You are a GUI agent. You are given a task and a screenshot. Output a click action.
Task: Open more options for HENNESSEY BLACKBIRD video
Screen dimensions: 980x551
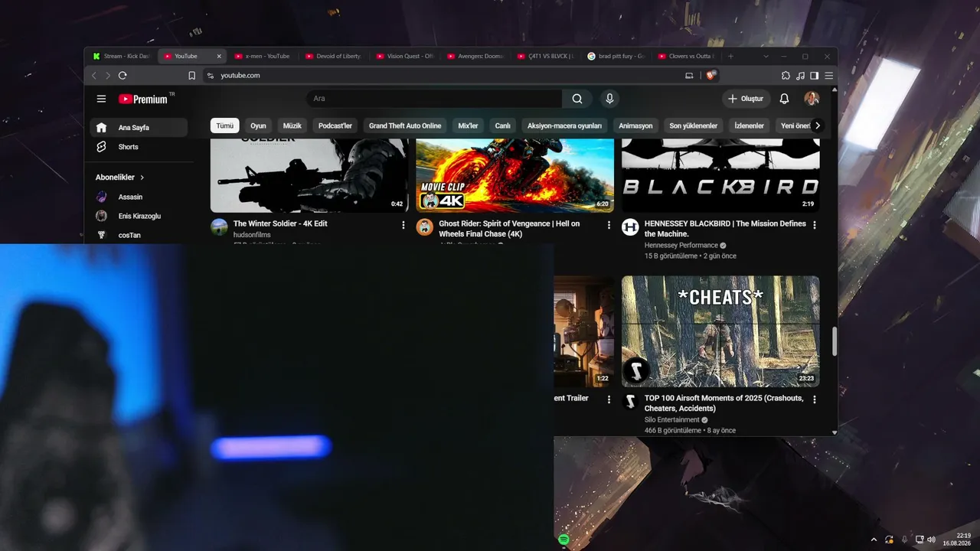click(814, 225)
